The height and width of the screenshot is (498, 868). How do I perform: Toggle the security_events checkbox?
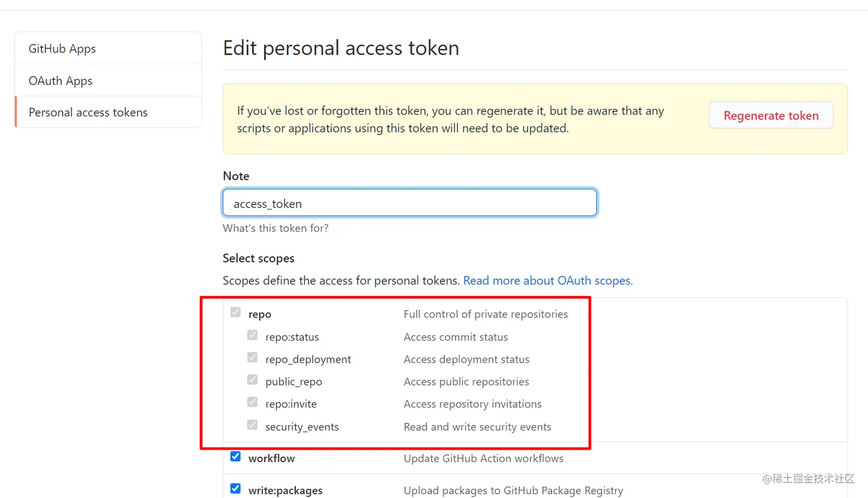(253, 425)
